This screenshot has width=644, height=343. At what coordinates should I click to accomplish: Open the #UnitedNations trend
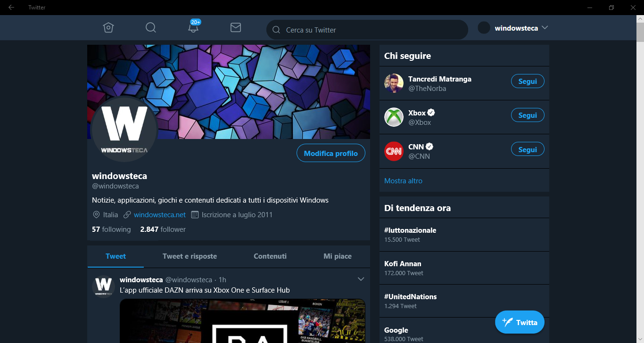click(x=464, y=301)
